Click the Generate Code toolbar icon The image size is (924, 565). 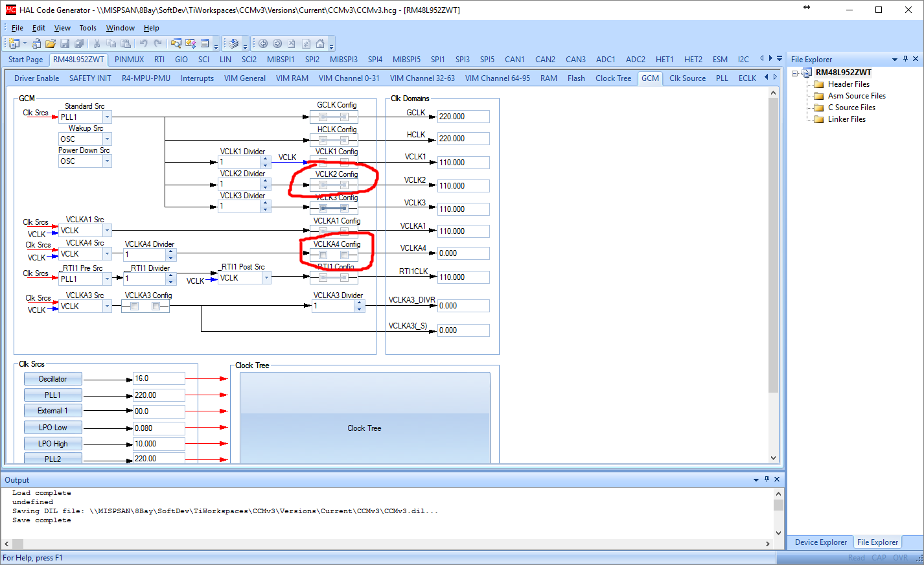[234, 43]
